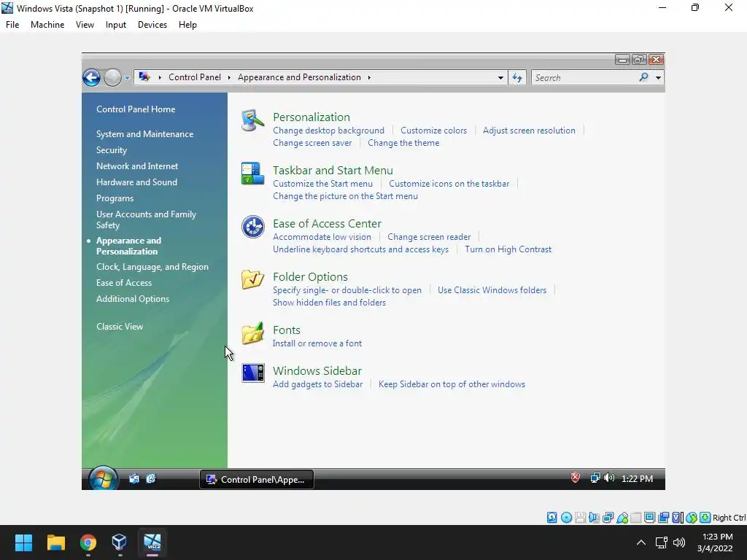Click VirtualBox recording status icon
The height and width of the screenshot is (560, 747).
[663, 518]
